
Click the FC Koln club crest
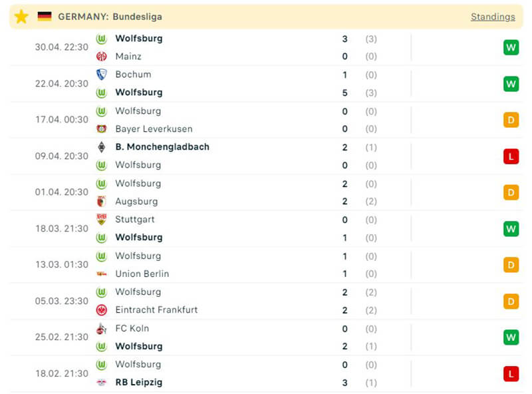pyautogui.click(x=102, y=328)
